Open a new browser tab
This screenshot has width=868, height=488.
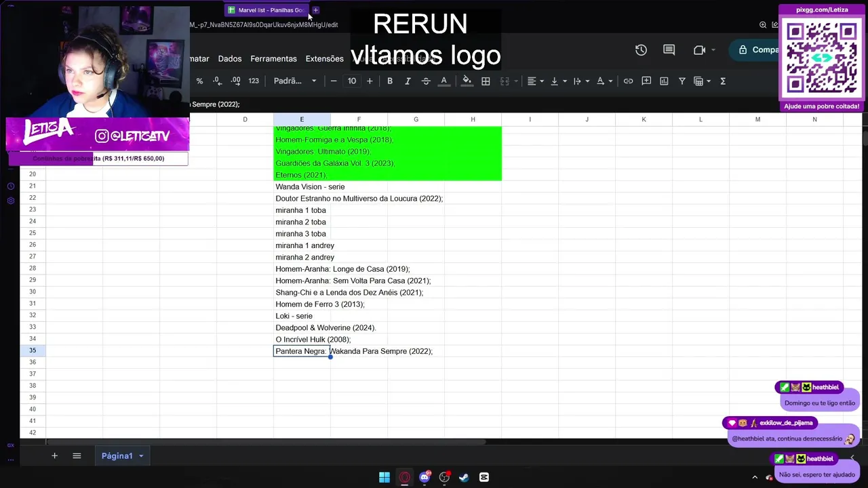[x=315, y=10]
